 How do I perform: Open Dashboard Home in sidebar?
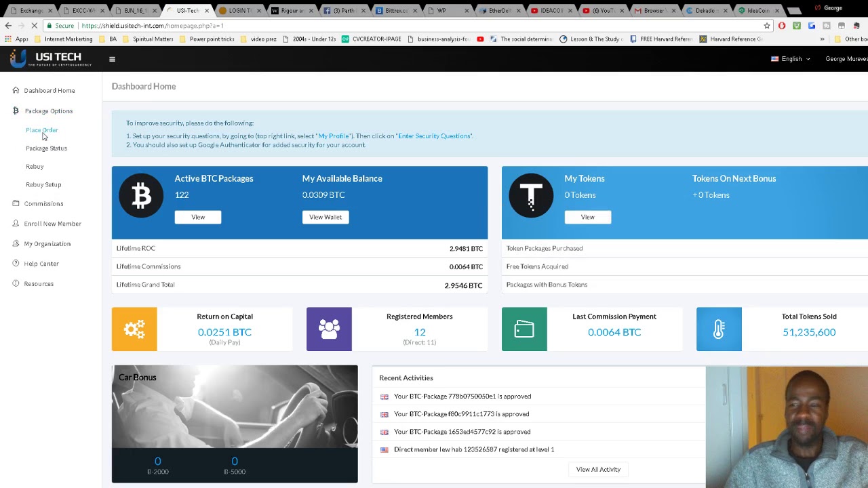pyautogui.click(x=50, y=90)
